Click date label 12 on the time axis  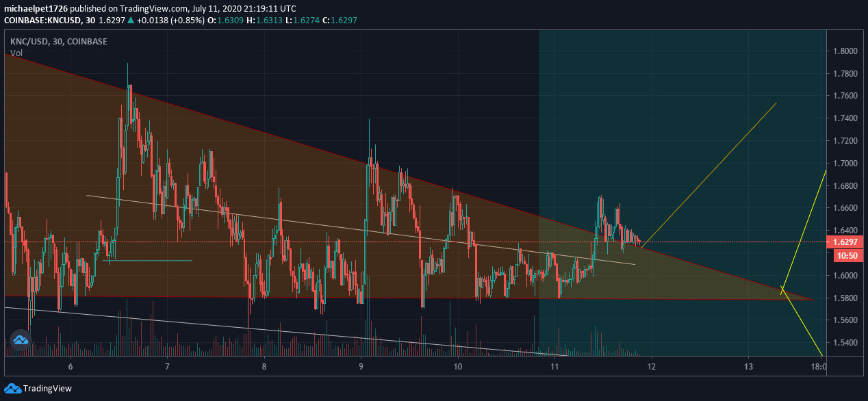tap(652, 366)
